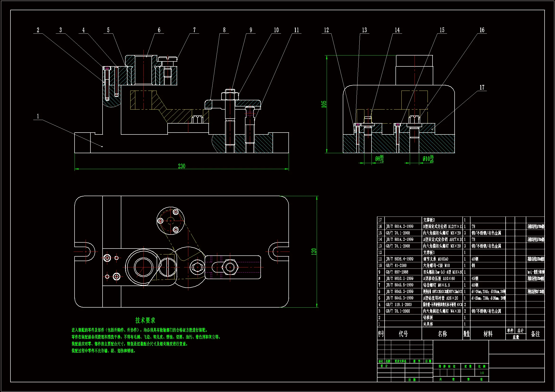Screen dimensions: 555x392
Task: Click the hex nut in plan view
Action: coord(230,267)
